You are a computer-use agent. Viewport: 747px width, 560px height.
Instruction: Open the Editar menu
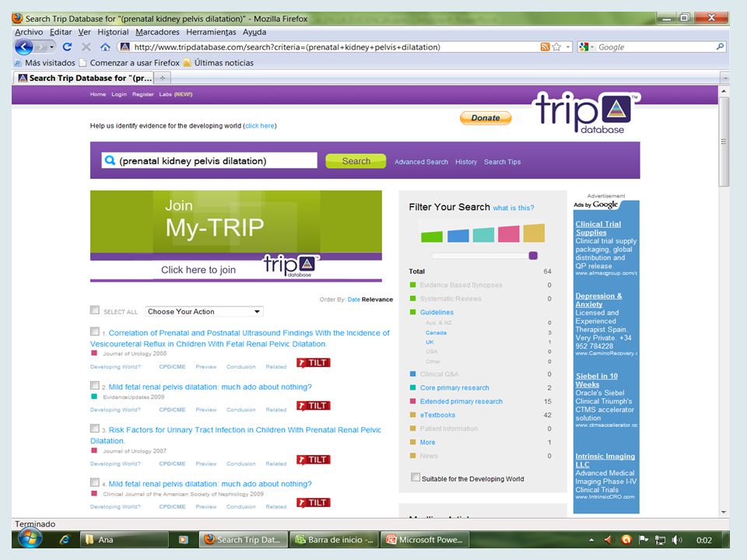(61, 32)
